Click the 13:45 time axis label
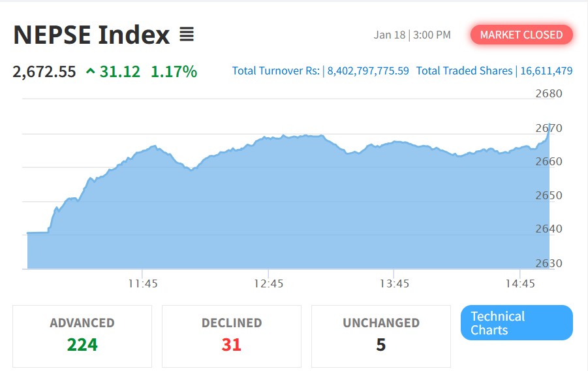This screenshot has height=371, width=588. 394,283
